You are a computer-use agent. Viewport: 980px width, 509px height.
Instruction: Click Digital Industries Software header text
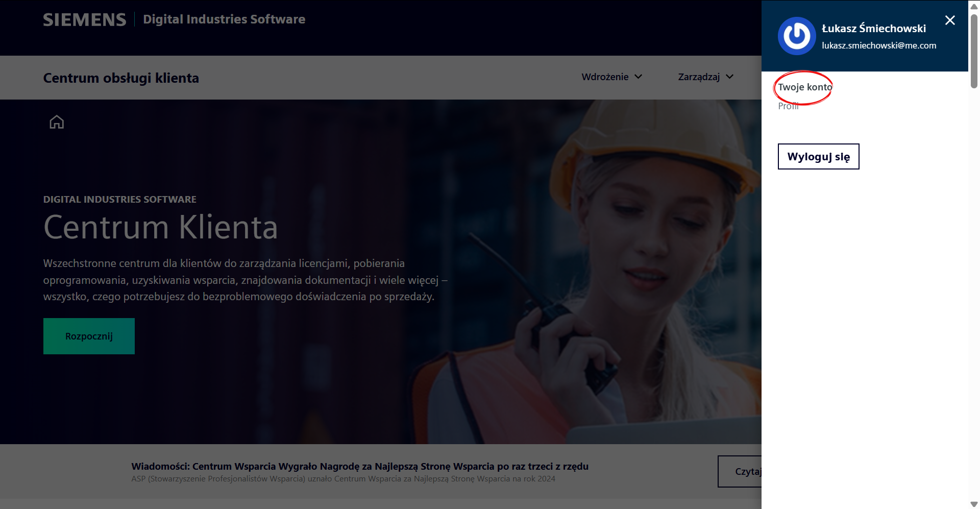click(224, 19)
